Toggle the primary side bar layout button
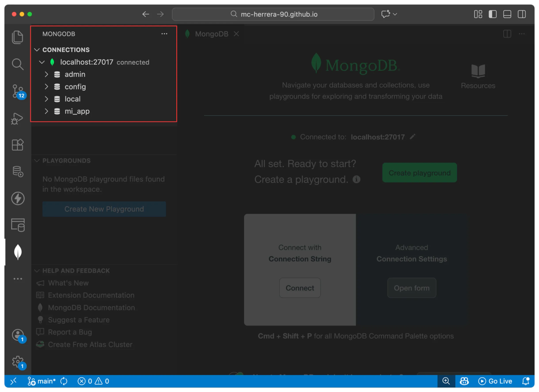 [x=492, y=14]
